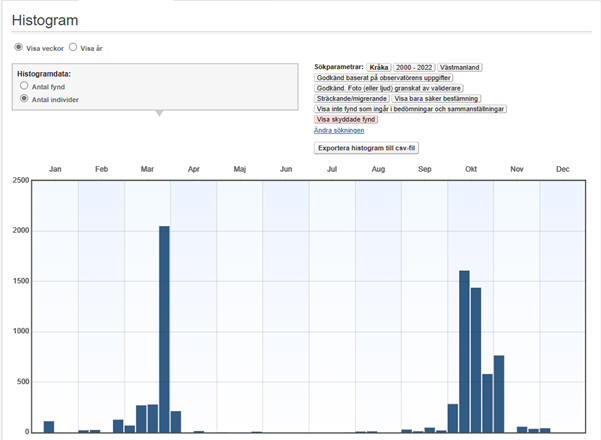Click the Visa skyddade fynd tag
The width and height of the screenshot is (601, 440).
[x=346, y=119]
